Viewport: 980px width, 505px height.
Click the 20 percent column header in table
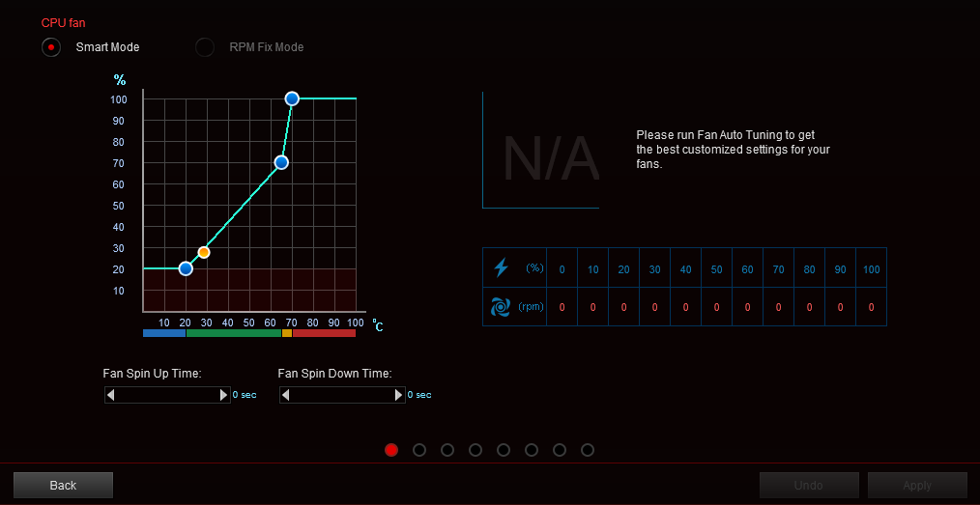623,269
